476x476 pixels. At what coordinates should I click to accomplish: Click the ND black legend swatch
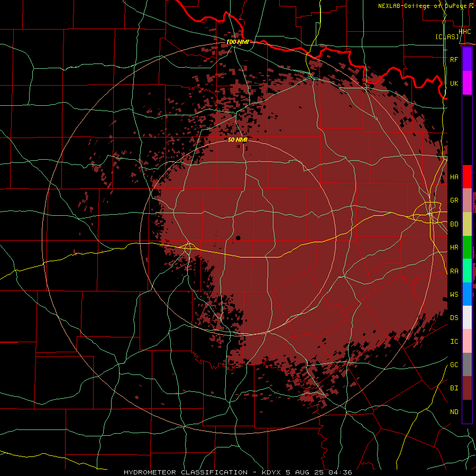467,411
